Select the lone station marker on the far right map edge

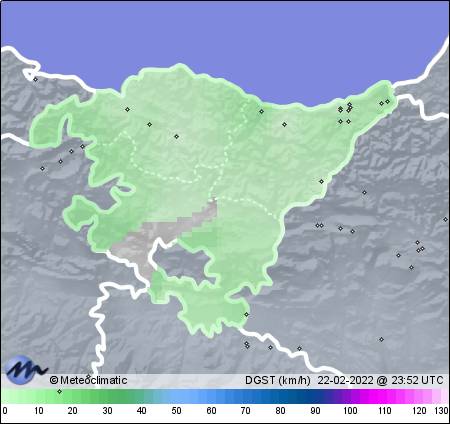(x=445, y=219)
